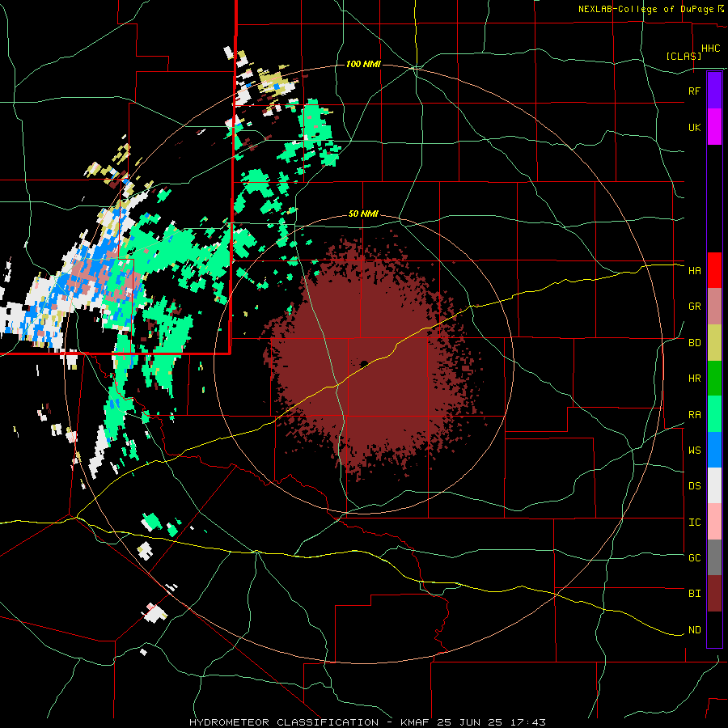This screenshot has height=728, width=728.
Task: Click the 'BD' legend label
Action: pos(694,343)
